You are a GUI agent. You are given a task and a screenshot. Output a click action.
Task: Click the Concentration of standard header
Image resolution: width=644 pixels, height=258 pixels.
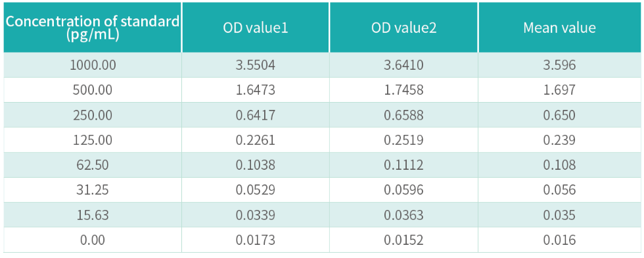(93, 28)
